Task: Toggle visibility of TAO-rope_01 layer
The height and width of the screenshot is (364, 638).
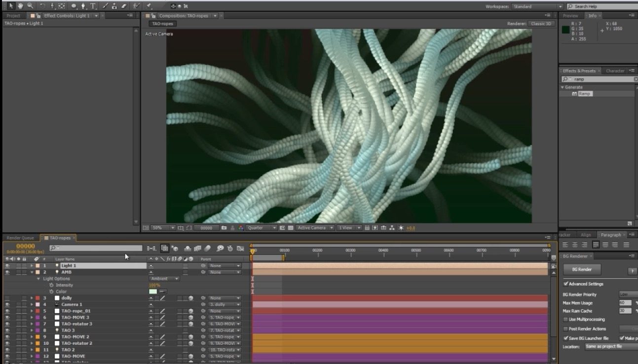Action: coord(7,311)
